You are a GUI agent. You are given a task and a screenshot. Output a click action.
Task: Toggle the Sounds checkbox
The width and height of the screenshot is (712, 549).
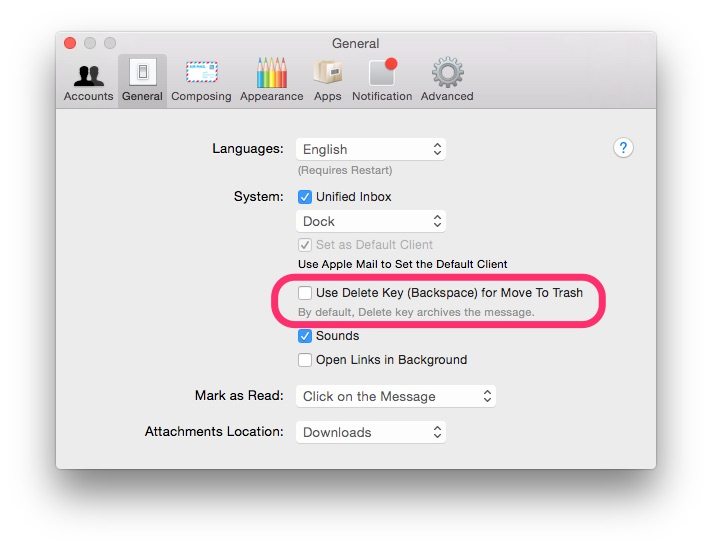tap(305, 336)
